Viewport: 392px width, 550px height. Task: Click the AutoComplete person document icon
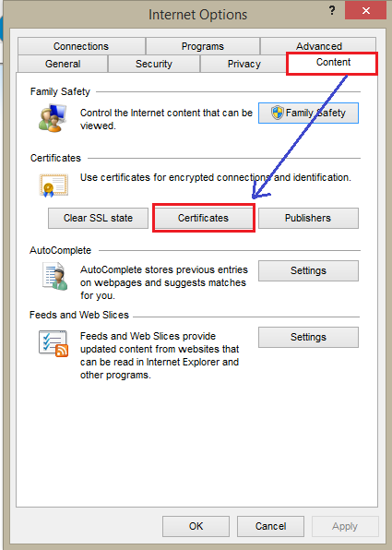point(55,277)
